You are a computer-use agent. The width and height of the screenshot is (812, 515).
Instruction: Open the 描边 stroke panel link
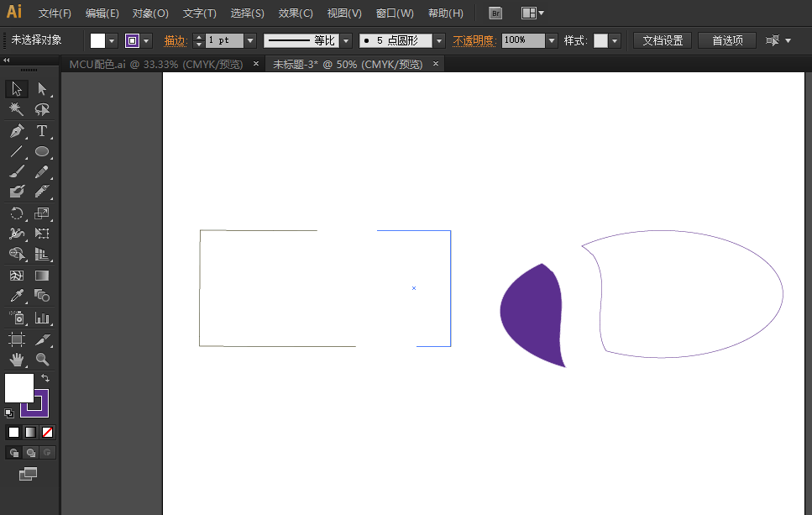point(175,41)
